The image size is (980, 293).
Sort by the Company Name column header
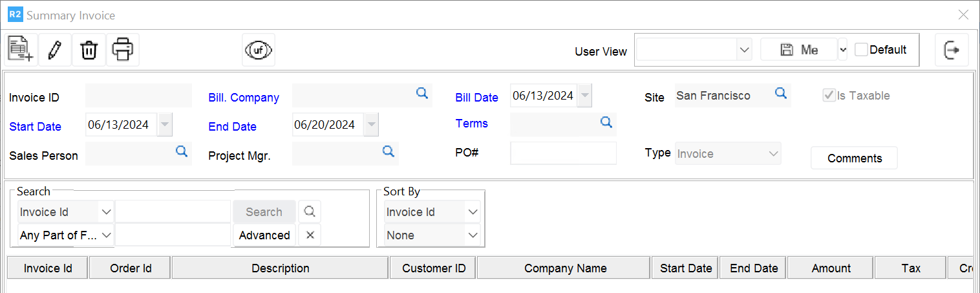click(565, 268)
